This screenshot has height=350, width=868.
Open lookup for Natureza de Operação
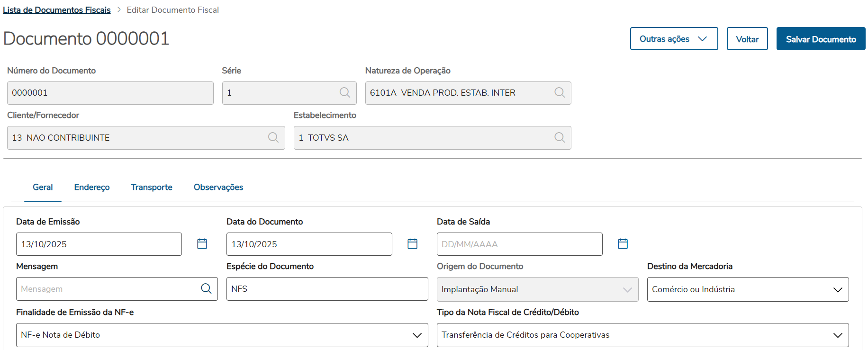560,93
